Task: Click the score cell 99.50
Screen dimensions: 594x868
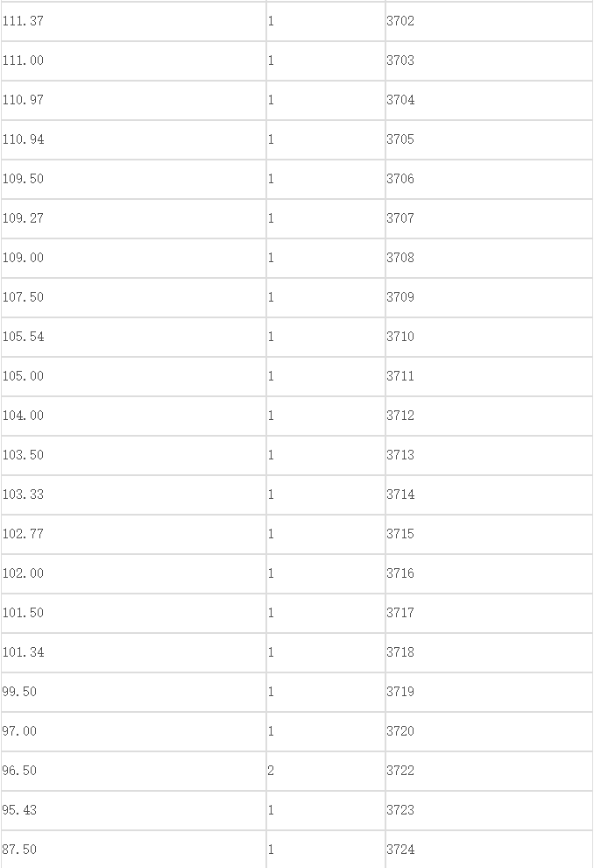Action: 133,692
